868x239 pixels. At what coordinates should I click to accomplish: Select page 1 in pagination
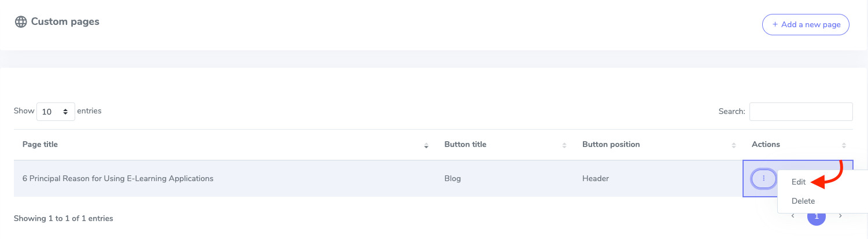(x=816, y=217)
